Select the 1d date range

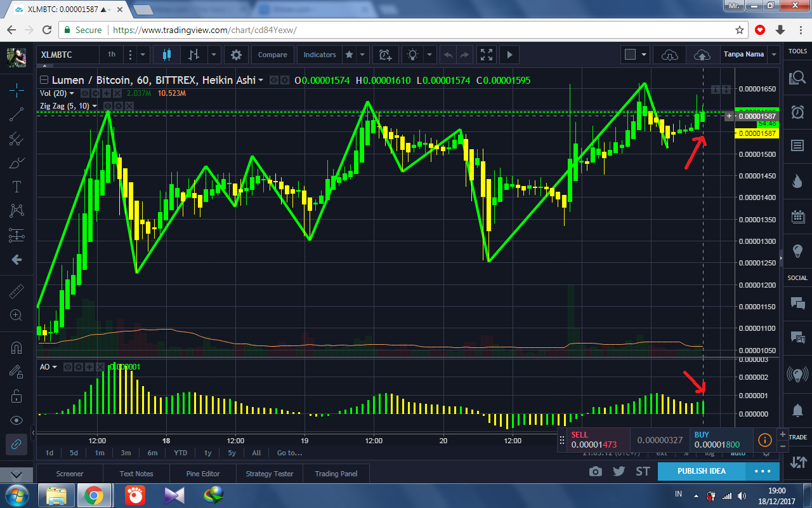(49, 453)
